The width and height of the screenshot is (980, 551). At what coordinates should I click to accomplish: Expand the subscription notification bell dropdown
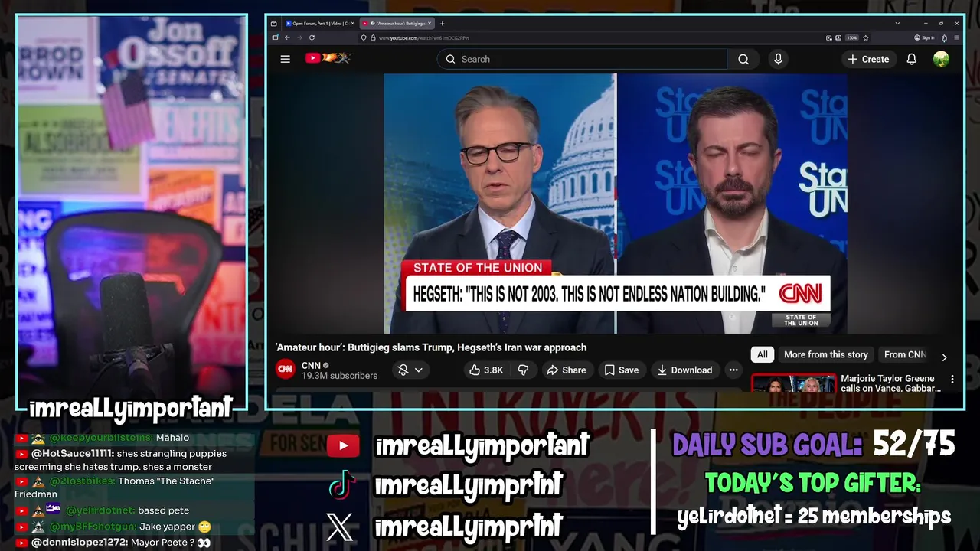410,370
